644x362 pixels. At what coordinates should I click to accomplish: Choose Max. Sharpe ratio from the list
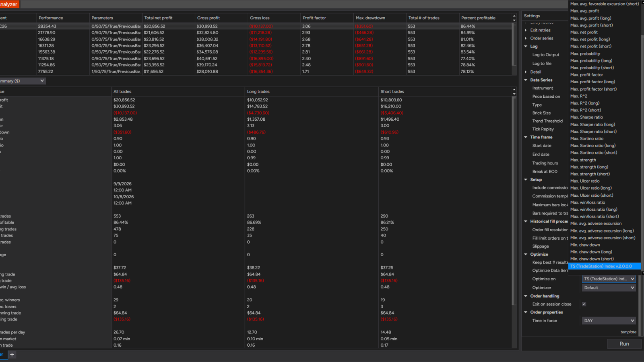coord(586,117)
